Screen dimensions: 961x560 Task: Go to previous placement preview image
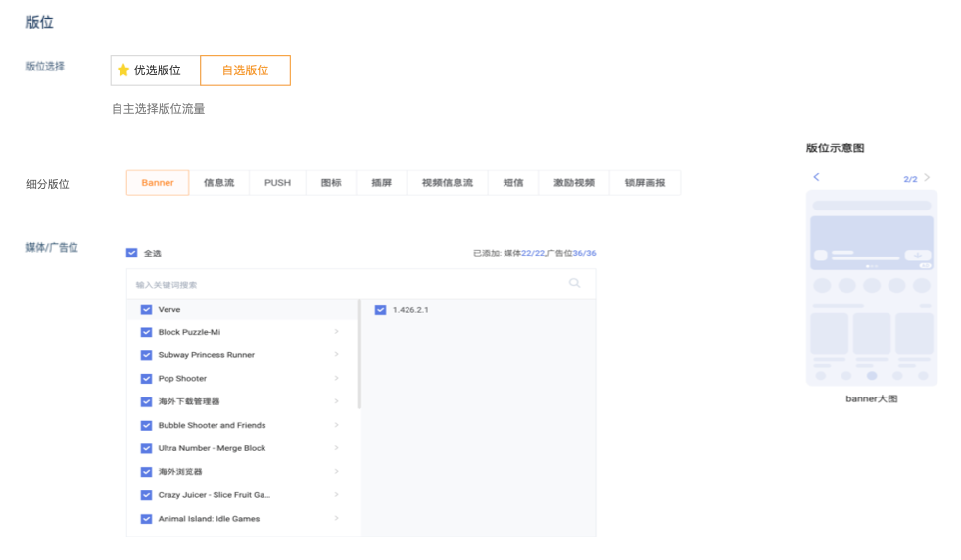(816, 178)
